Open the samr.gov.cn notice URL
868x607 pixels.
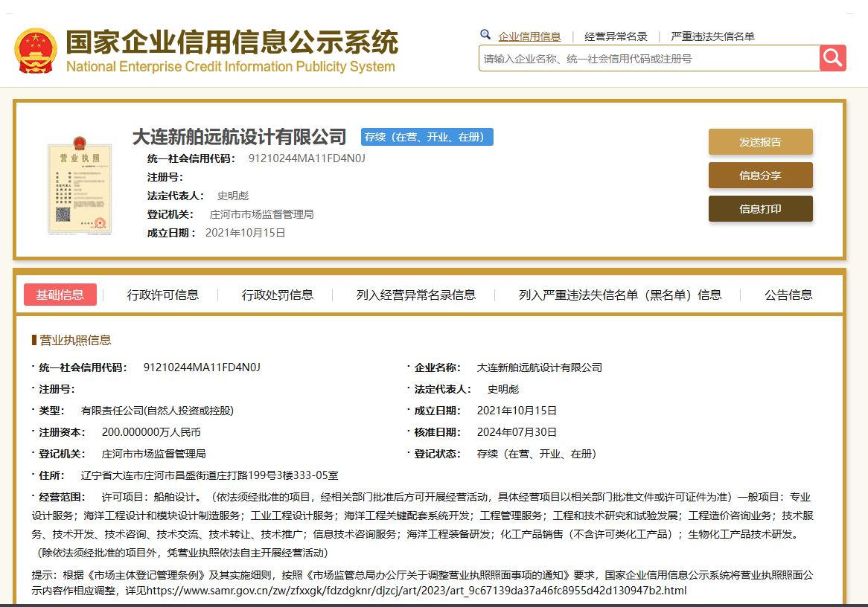pyautogui.click(x=416, y=591)
